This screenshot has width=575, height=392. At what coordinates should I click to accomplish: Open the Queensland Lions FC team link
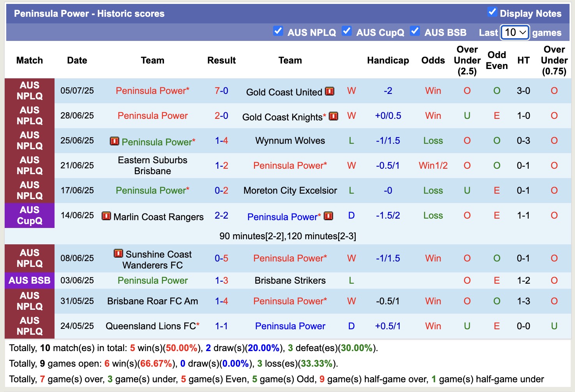click(x=152, y=326)
